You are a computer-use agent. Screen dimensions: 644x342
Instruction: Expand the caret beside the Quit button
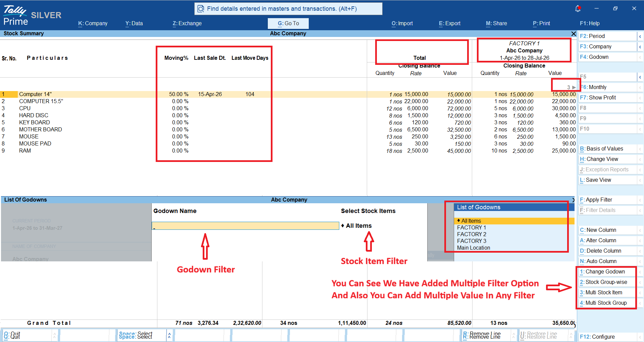point(54,335)
